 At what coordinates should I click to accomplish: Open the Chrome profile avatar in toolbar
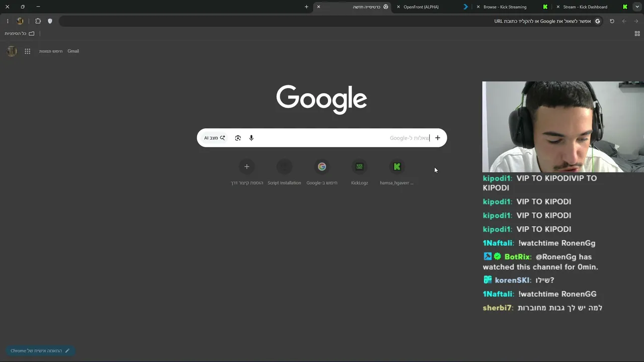coord(20,21)
